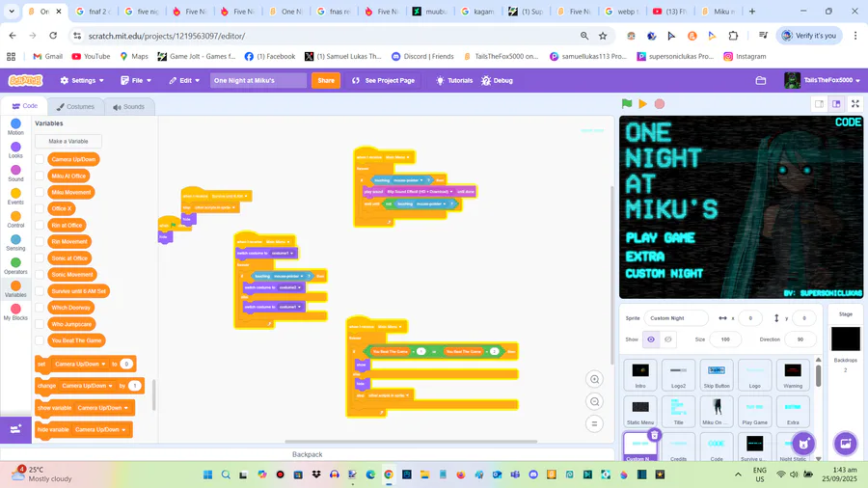Expand the Backpack panel
The width and height of the screenshot is (868, 488).
[308, 454]
